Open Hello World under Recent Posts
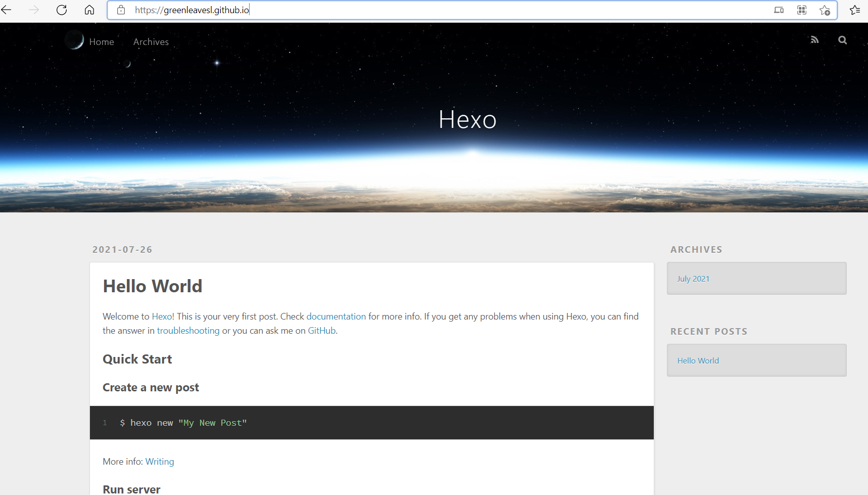Screen dimensions: 868x495 [x=698, y=361]
